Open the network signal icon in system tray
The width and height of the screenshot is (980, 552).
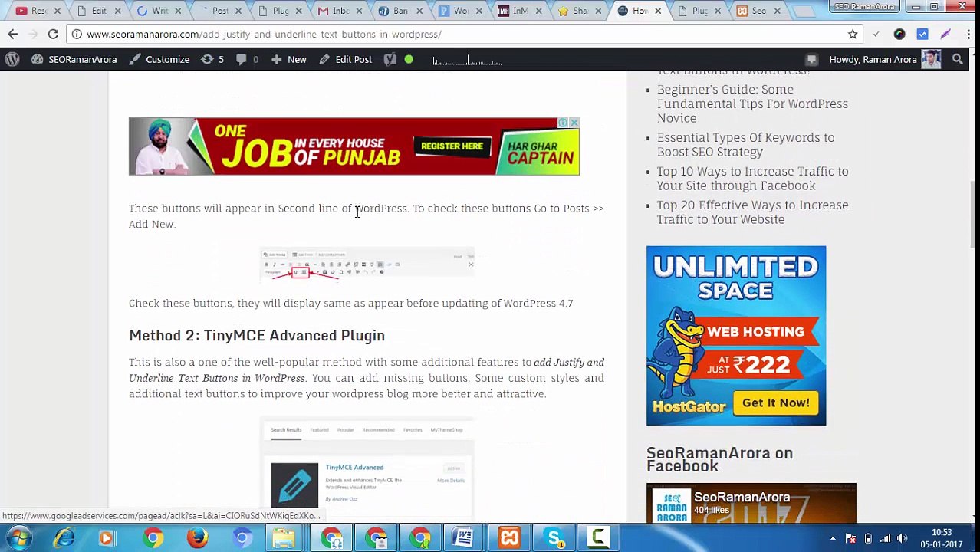tap(885, 538)
